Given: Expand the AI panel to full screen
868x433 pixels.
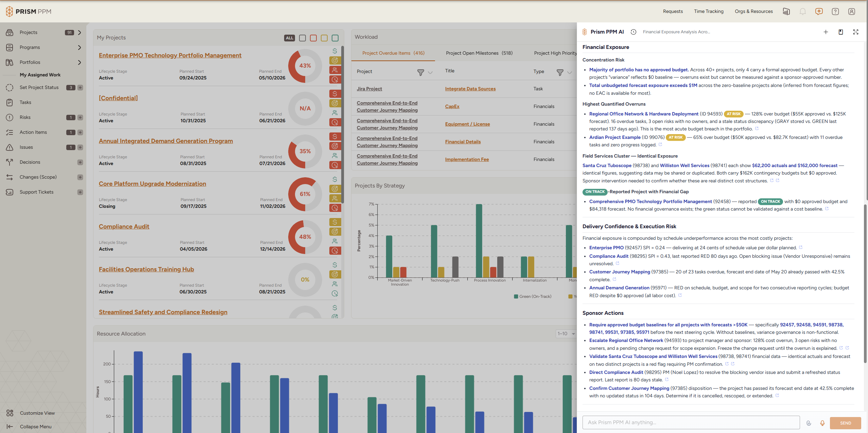Looking at the screenshot, I should click(855, 32).
